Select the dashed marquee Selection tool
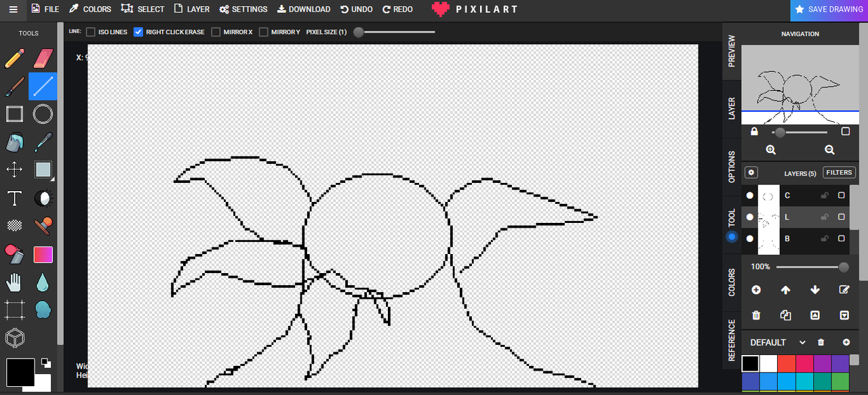The width and height of the screenshot is (868, 395). [14, 310]
